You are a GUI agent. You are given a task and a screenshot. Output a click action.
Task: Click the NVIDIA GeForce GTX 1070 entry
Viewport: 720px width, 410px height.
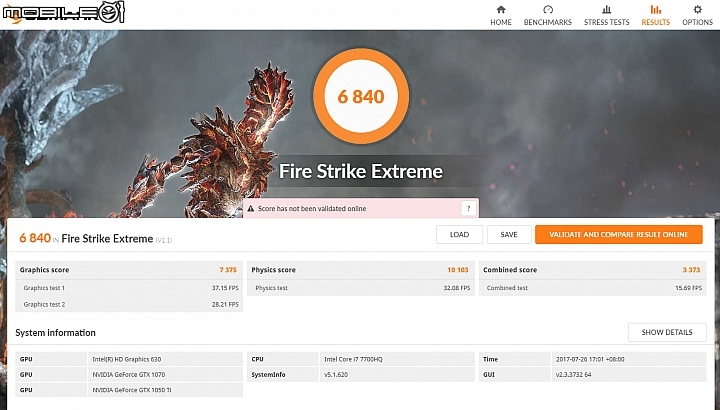pyautogui.click(x=129, y=375)
